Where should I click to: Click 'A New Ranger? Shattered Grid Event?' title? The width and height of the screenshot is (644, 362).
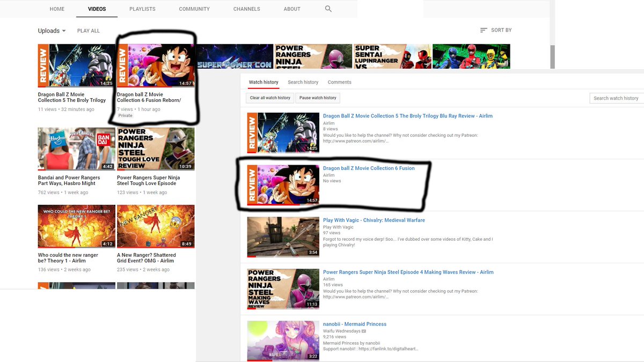pyautogui.click(x=147, y=258)
